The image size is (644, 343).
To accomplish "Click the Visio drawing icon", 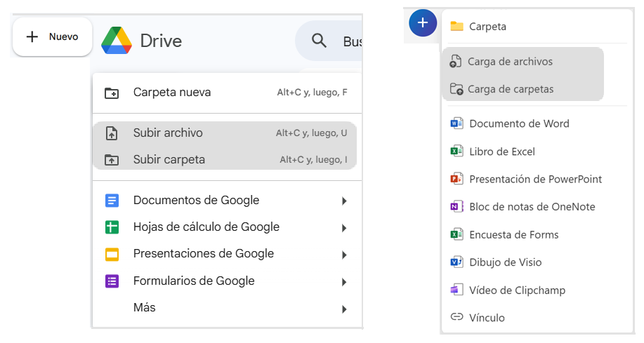I will pyautogui.click(x=456, y=262).
